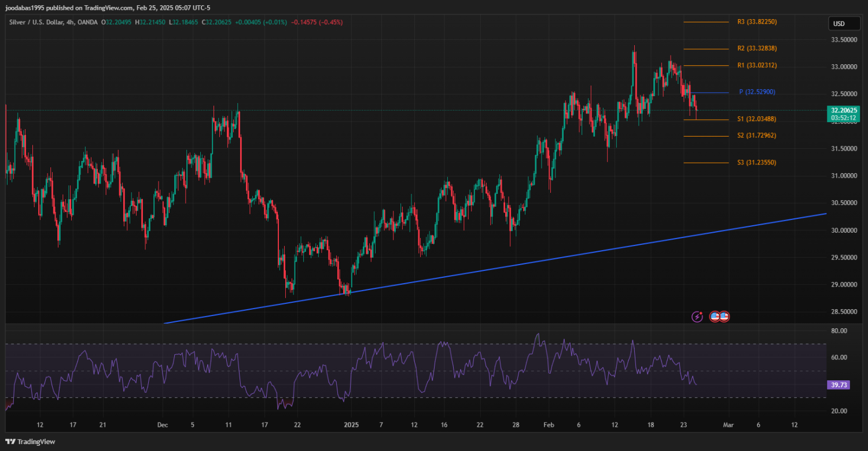The width and height of the screenshot is (868, 451).
Task: Click the 28.50000 price axis label
Action: click(x=844, y=312)
